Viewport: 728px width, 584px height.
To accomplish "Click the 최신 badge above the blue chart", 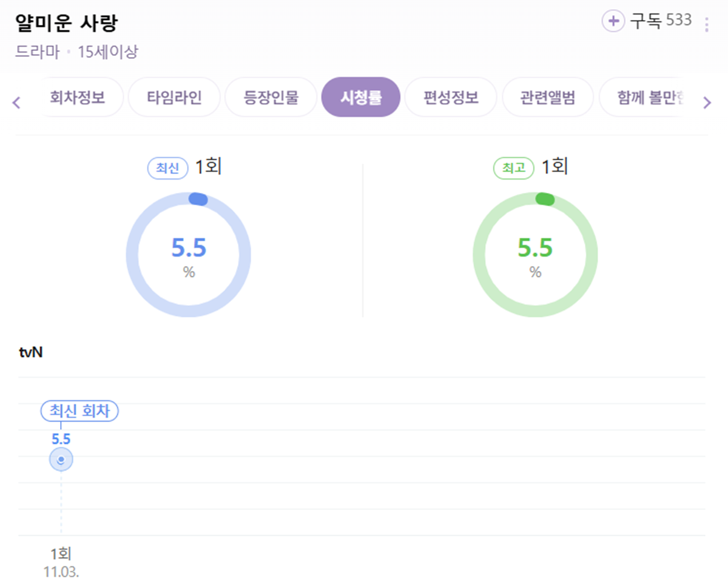I will (167, 169).
